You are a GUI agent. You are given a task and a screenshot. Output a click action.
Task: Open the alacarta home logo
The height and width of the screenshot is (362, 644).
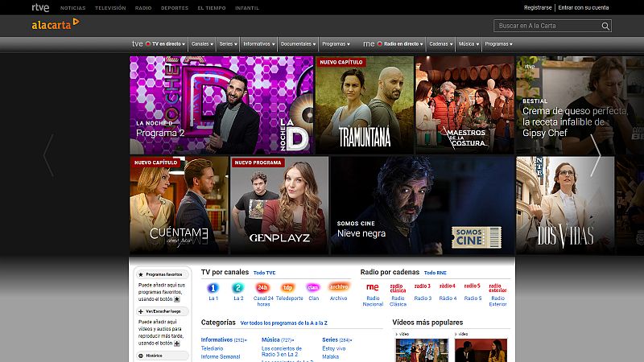56,24
